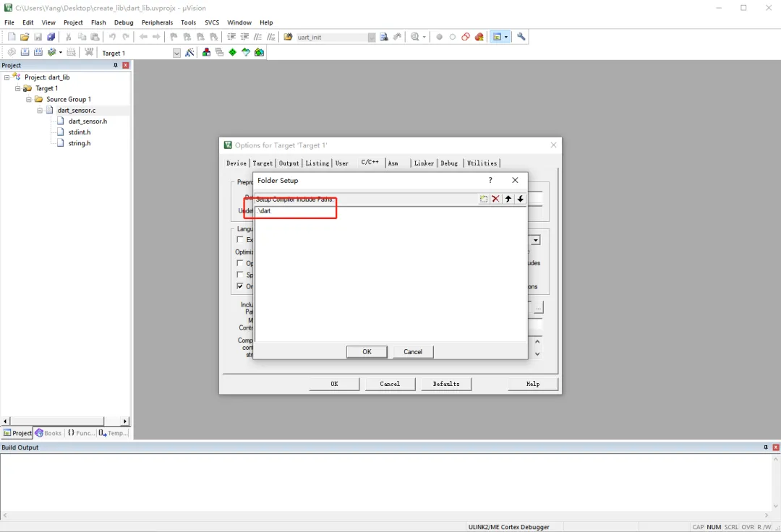This screenshot has width=781, height=532.
Task: Switch to the Books tab in Project panel
Action: pyautogui.click(x=48, y=433)
